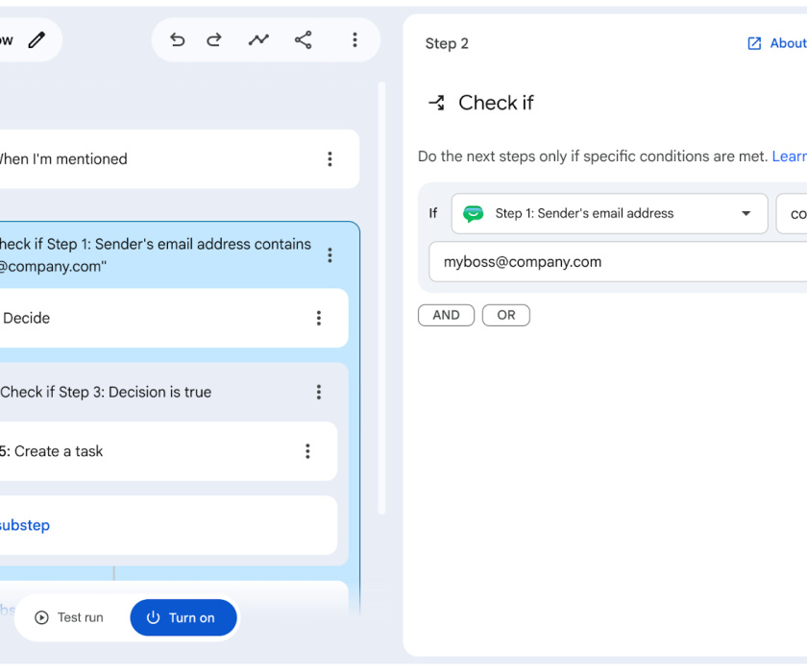Open the About link
This screenshot has width=807, height=672.
pyautogui.click(x=788, y=44)
